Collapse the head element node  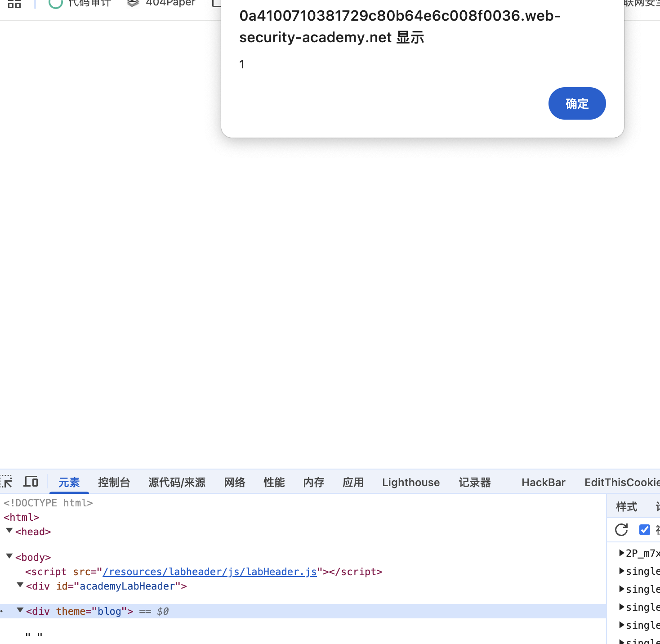(9, 531)
